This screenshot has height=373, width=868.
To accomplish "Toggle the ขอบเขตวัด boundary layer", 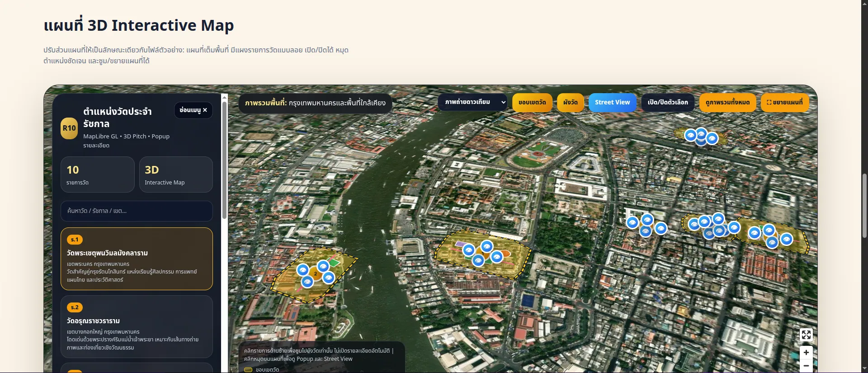I will coord(532,103).
